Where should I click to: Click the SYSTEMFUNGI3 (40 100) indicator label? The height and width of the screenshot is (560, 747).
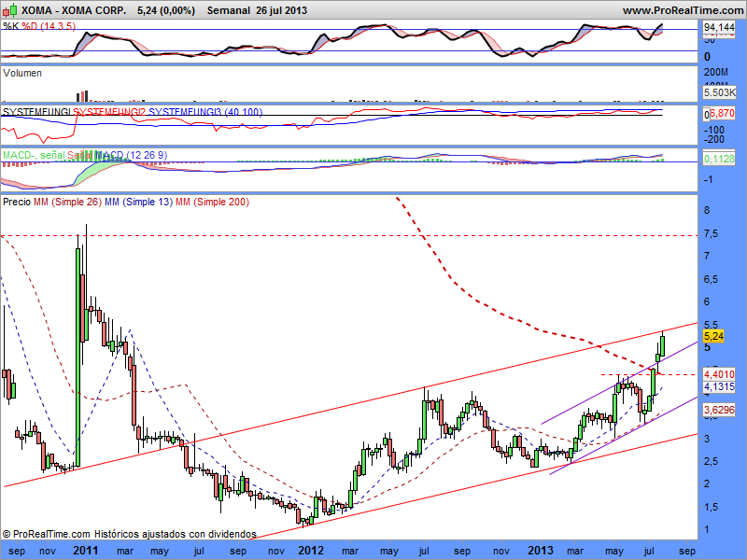(x=205, y=112)
